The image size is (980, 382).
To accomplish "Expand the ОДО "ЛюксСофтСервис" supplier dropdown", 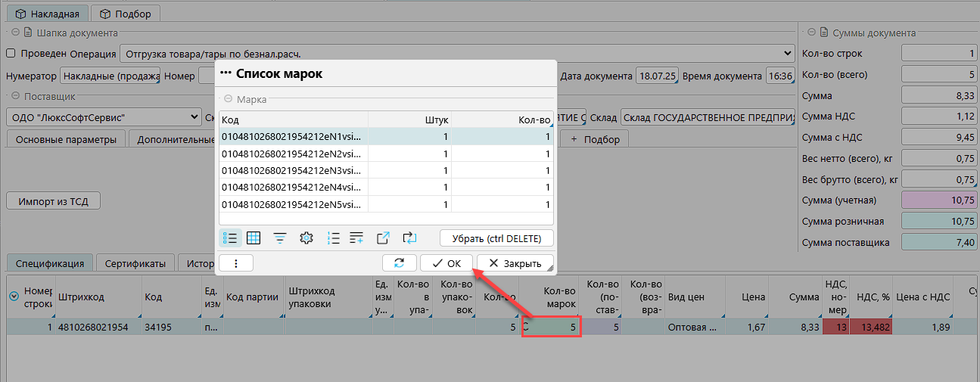I will (x=195, y=117).
